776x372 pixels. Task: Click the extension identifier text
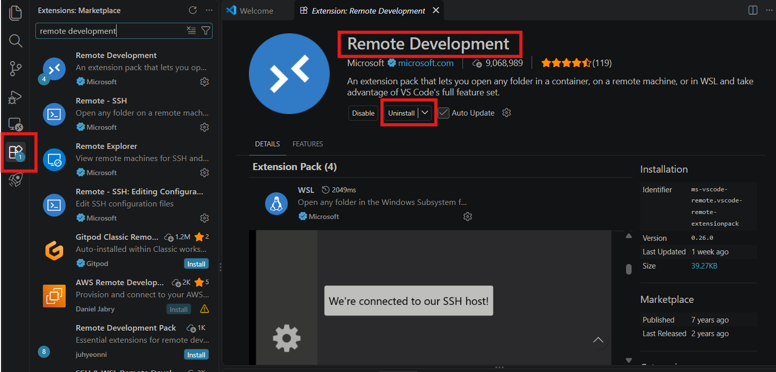coord(716,206)
